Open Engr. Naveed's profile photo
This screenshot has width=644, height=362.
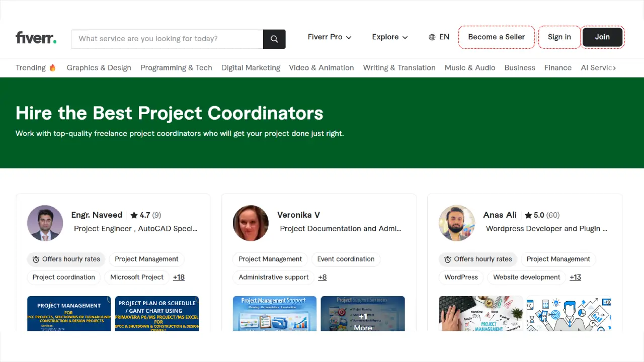tap(45, 223)
